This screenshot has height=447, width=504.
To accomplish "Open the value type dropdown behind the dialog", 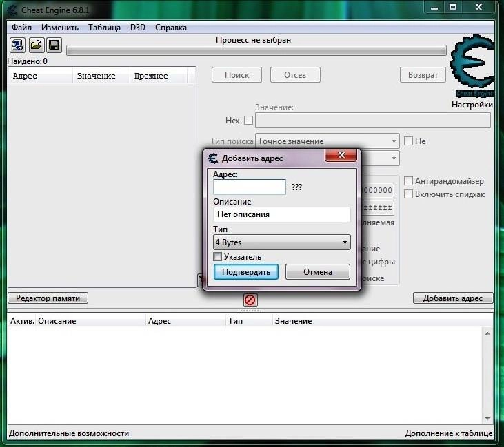I will pyautogui.click(x=394, y=158).
